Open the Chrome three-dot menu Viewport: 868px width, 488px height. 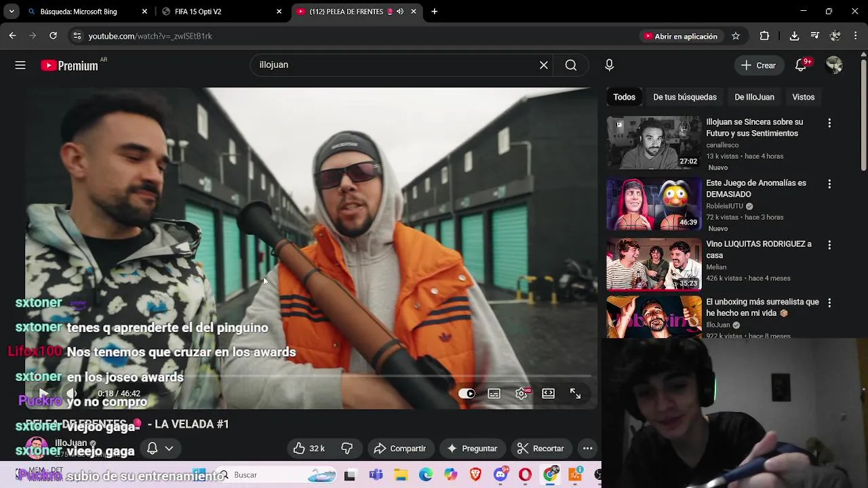(x=856, y=36)
